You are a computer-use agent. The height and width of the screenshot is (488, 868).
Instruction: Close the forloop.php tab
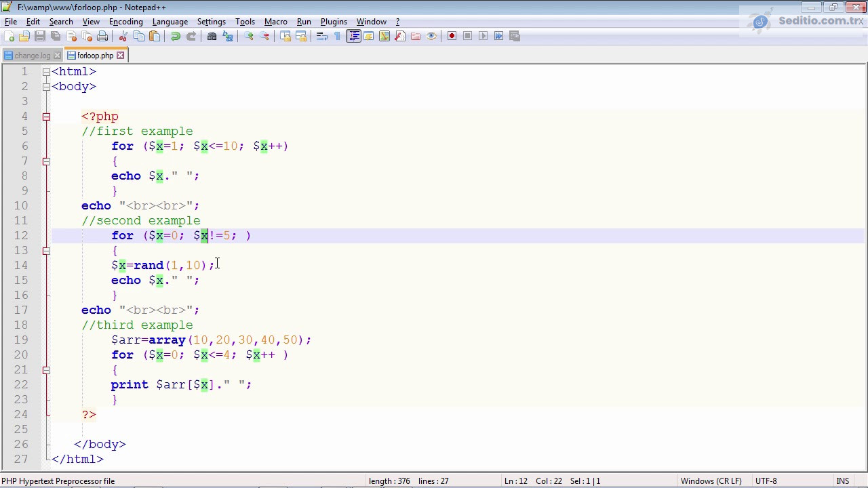point(120,55)
